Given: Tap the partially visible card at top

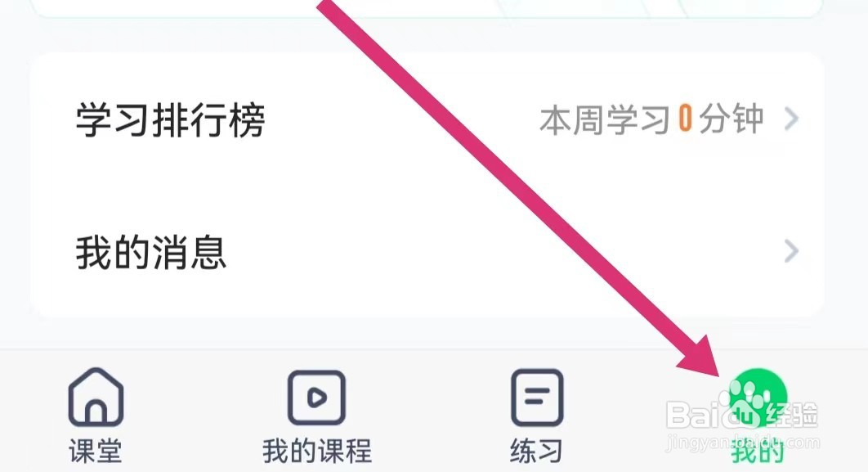Looking at the screenshot, I should [427, 8].
